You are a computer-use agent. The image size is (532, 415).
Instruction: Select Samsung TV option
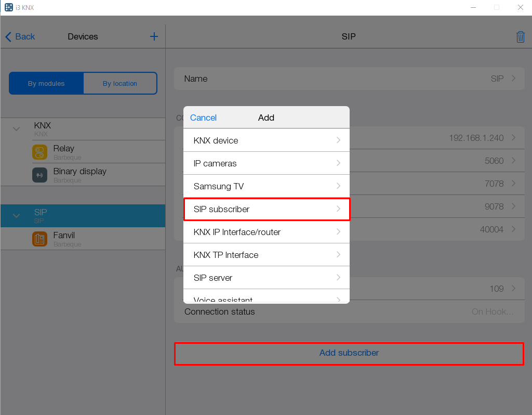(267, 186)
